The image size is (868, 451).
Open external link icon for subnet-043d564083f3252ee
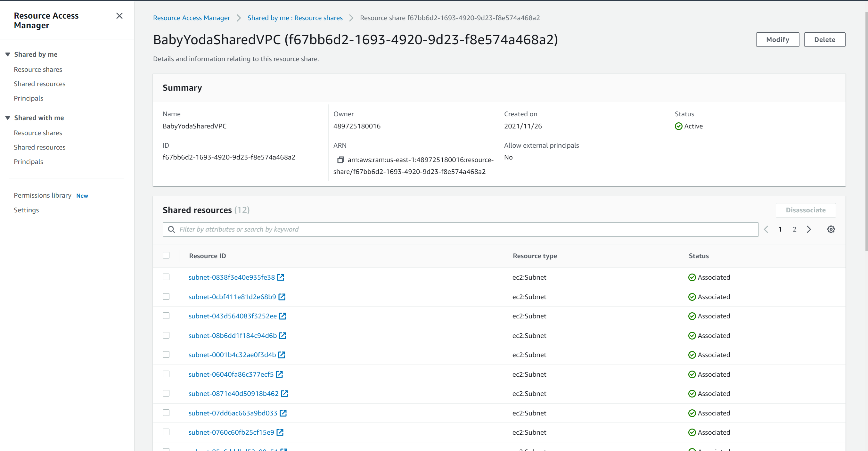tap(283, 316)
